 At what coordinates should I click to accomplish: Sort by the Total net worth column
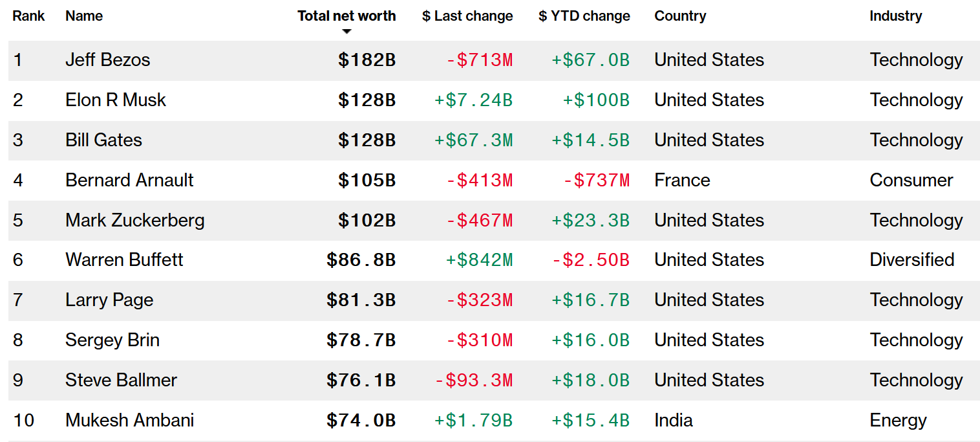(346, 16)
